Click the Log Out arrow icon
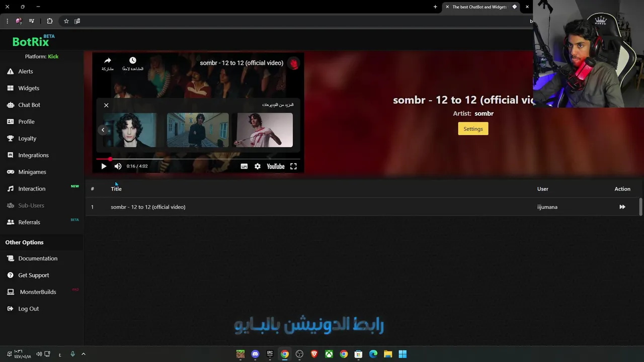This screenshot has height=362, width=644. point(10,309)
